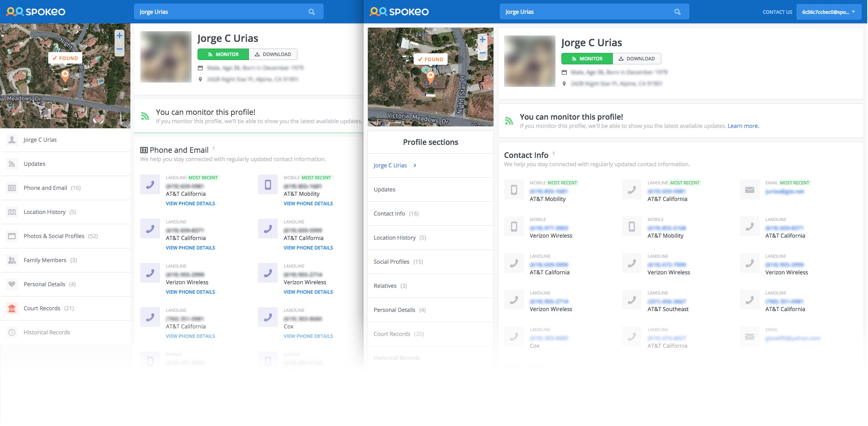Click the courthouse icon beside Court Records
The width and height of the screenshot is (868, 426).
tap(12, 308)
